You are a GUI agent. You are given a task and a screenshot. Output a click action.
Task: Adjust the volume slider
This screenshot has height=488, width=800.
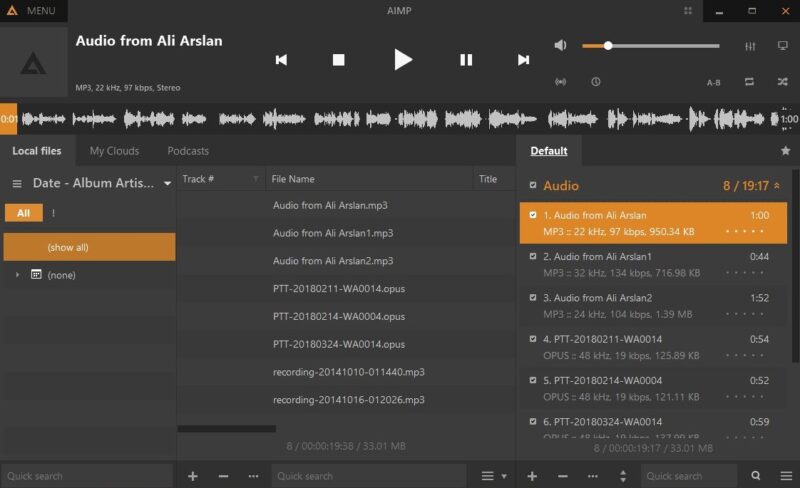click(x=651, y=45)
